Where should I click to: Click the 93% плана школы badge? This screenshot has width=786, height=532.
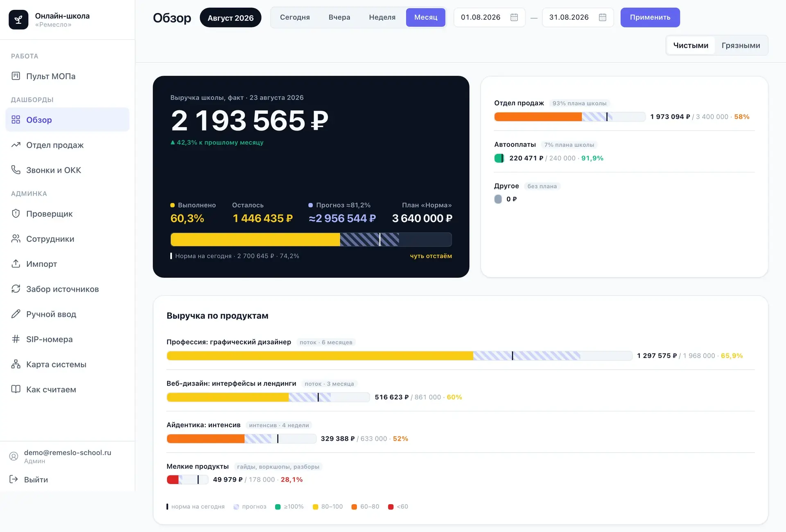579,103
